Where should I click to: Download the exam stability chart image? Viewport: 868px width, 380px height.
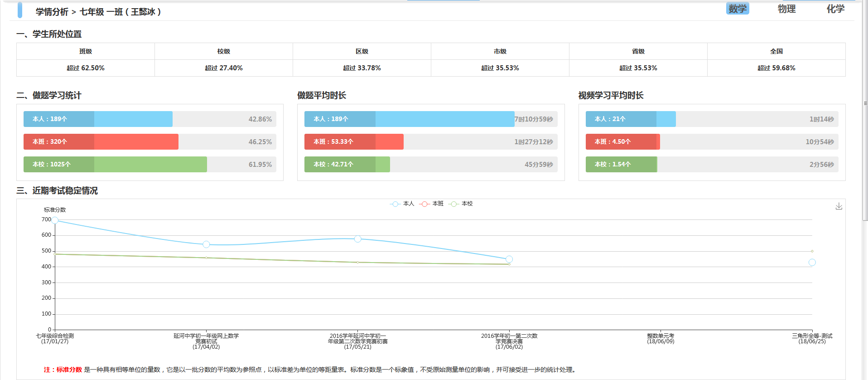point(839,206)
